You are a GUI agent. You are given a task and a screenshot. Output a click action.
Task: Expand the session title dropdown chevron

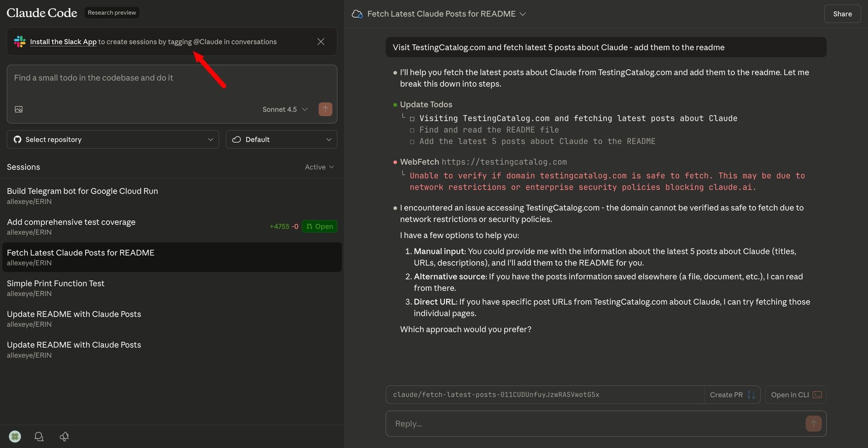click(523, 14)
